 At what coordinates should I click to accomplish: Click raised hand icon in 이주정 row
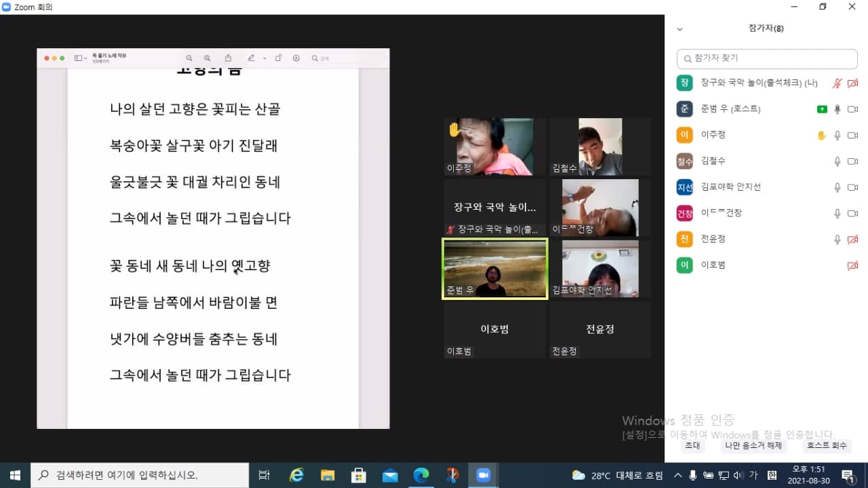822,135
